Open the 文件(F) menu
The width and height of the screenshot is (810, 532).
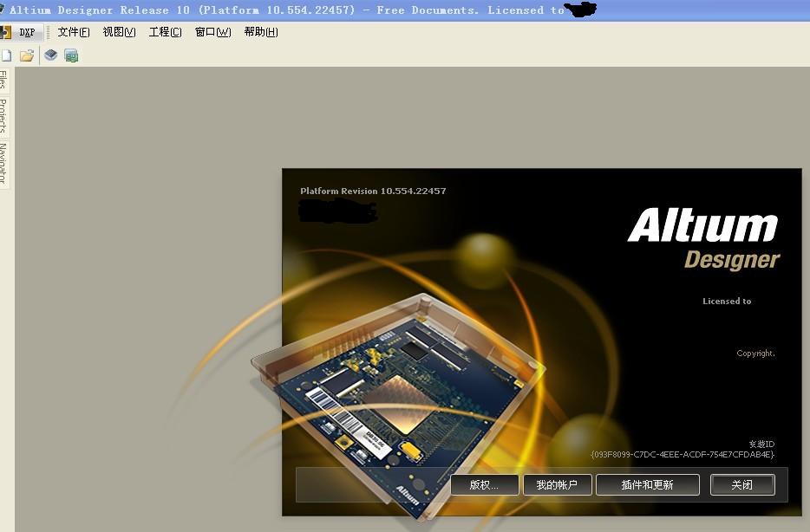tap(74, 32)
